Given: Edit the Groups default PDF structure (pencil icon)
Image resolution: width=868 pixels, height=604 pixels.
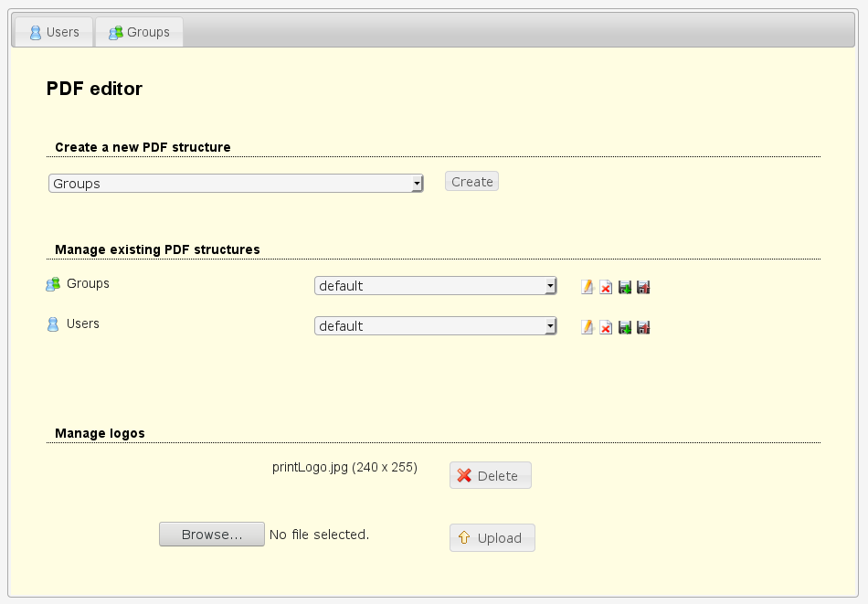Looking at the screenshot, I should (x=587, y=288).
